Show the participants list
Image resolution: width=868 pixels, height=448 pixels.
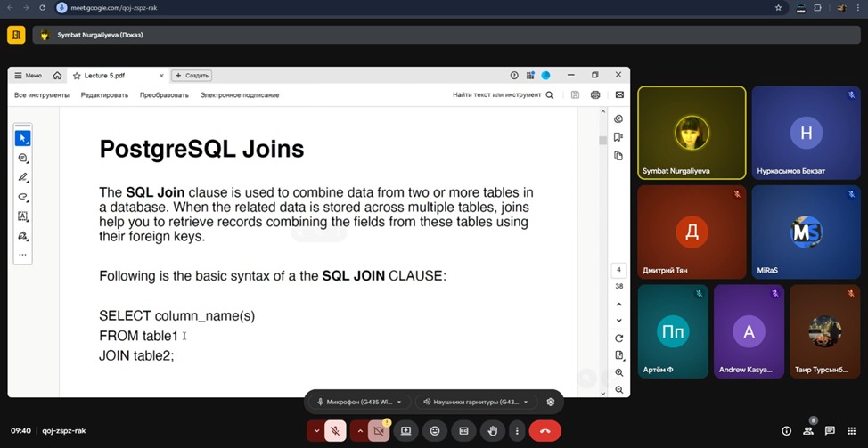click(x=807, y=431)
